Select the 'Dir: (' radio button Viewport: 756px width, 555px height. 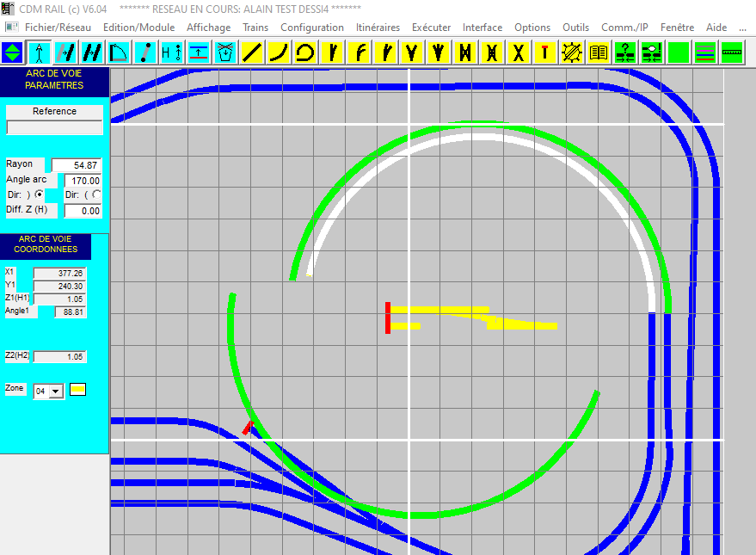(x=96, y=194)
